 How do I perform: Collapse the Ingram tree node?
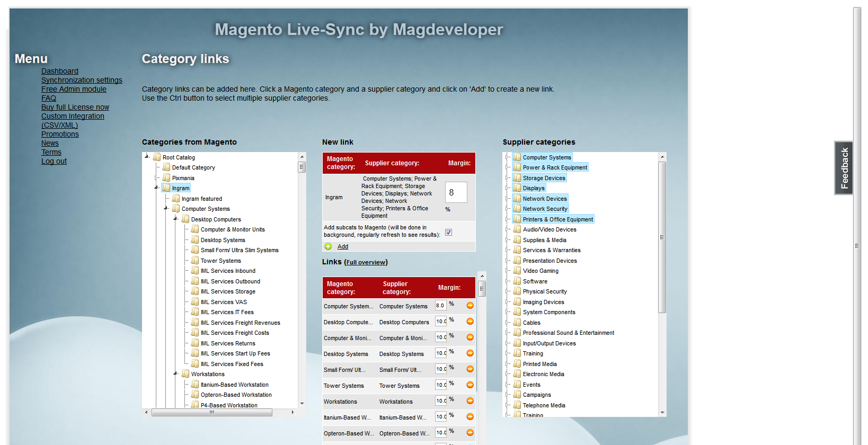(x=156, y=188)
